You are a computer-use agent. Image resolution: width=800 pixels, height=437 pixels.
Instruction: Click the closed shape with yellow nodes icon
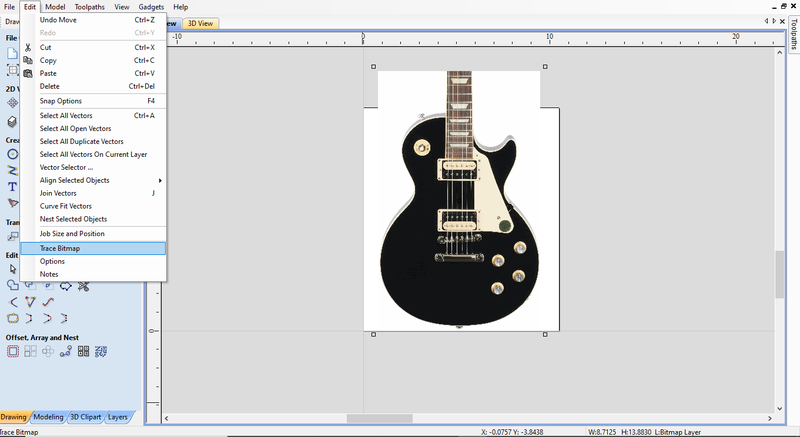pos(13,319)
